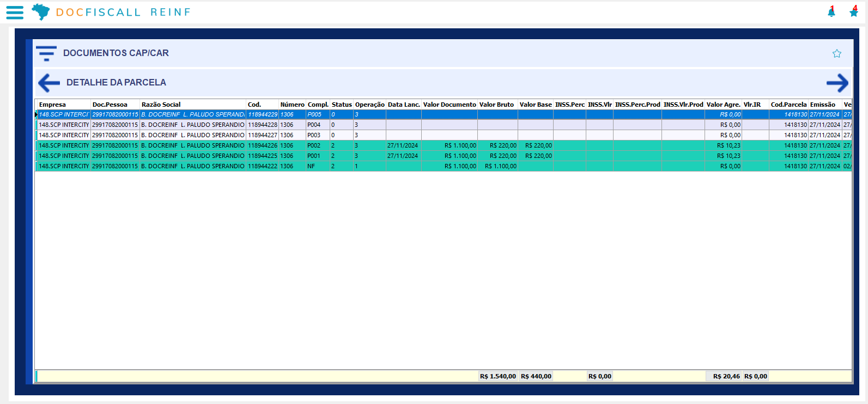
Task: Click the Status column header
Action: [x=342, y=105]
